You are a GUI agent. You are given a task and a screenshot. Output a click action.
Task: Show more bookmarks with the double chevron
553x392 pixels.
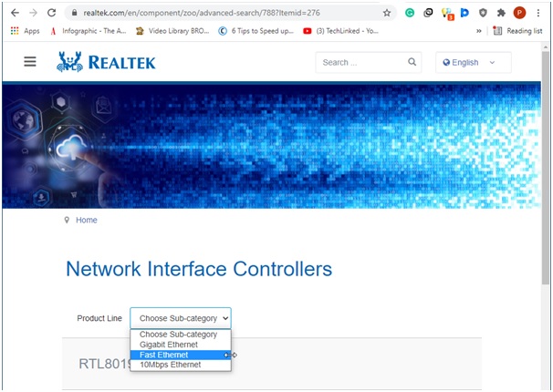pyautogui.click(x=478, y=31)
